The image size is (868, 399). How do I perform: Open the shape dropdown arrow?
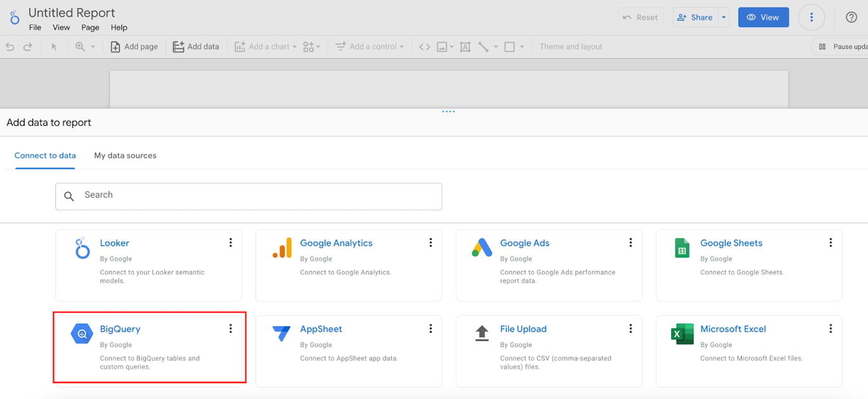pyautogui.click(x=522, y=46)
